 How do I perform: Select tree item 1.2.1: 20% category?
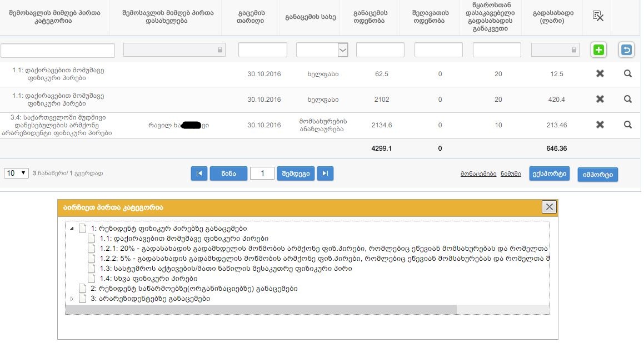point(323,249)
